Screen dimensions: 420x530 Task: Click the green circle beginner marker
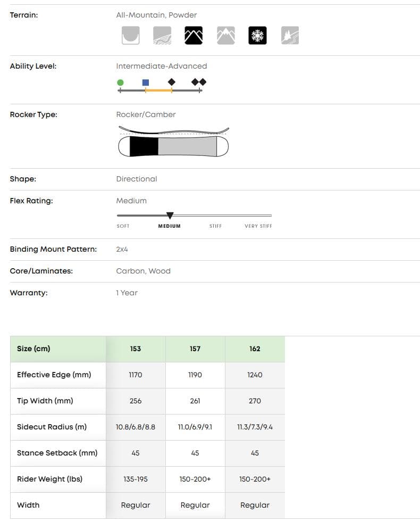click(x=120, y=82)
